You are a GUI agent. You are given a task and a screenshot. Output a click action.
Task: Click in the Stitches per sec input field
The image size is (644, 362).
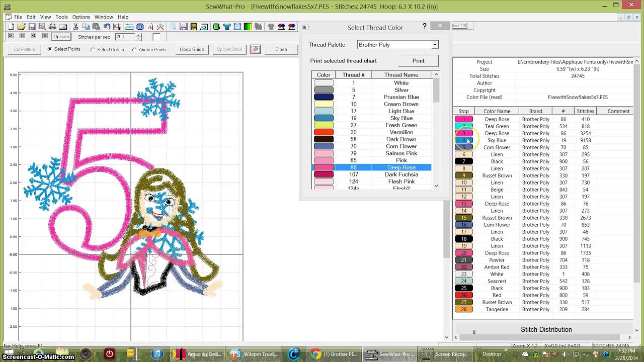pyautogui.click(x=124, y=37)
